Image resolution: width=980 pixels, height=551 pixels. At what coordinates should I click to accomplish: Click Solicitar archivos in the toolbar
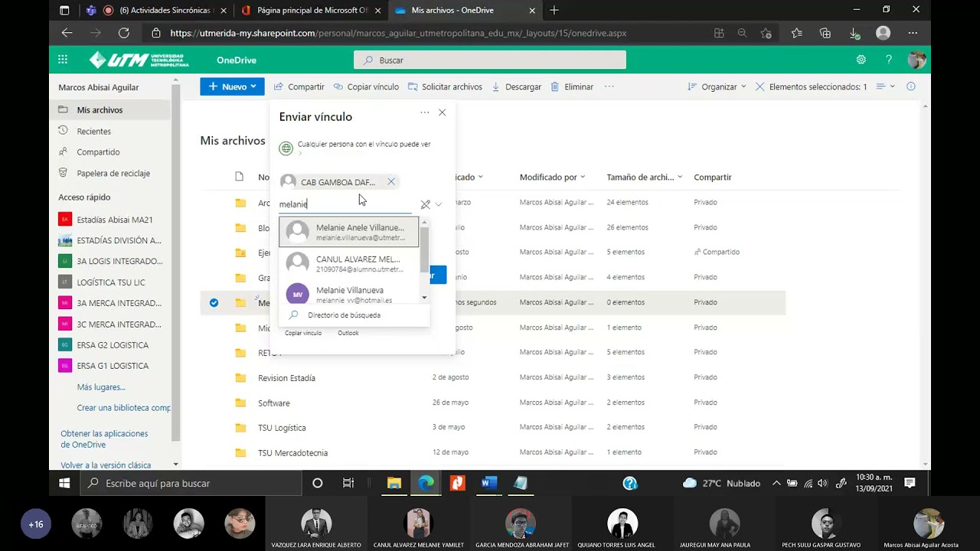click(445, 86)
